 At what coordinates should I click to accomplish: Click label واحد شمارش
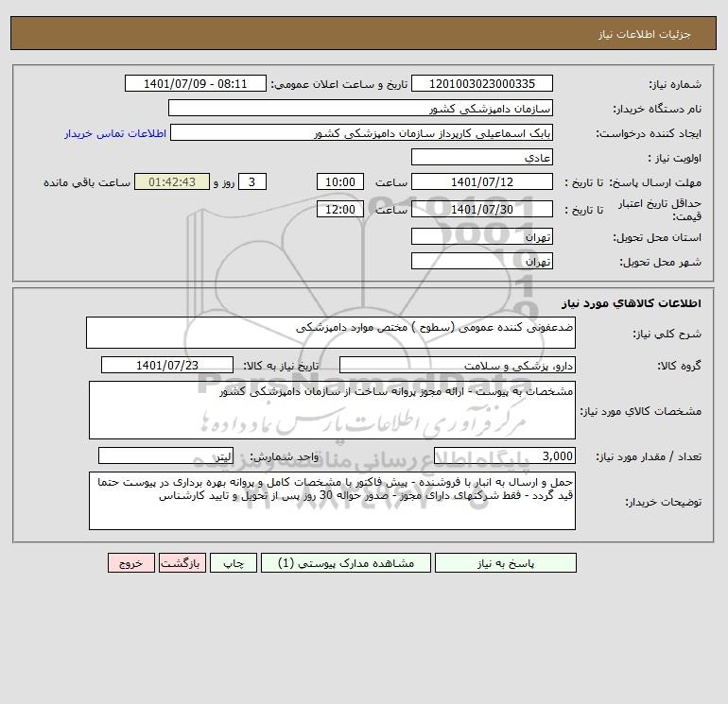click(285, 456)
